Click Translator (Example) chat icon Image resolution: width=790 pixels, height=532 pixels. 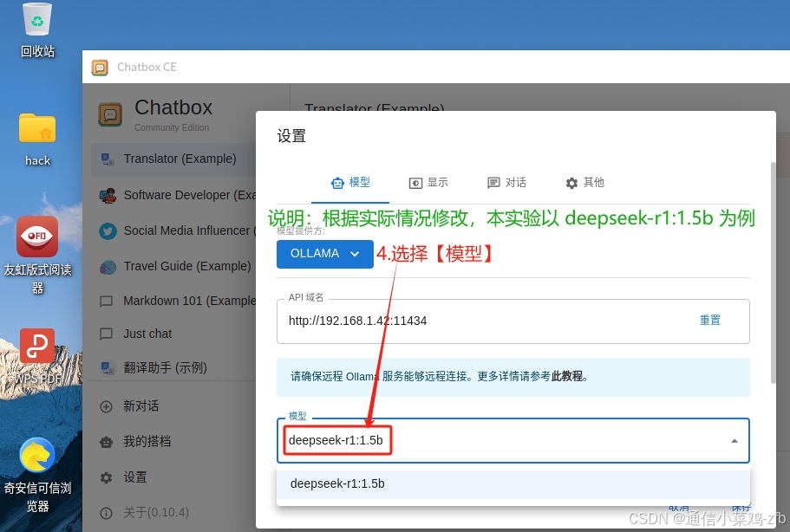coord(108,159)
